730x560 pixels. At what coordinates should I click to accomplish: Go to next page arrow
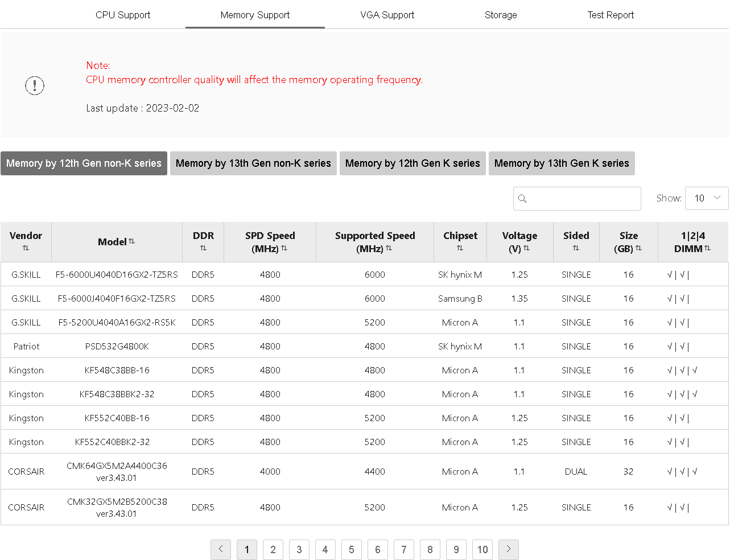[509, 550]
